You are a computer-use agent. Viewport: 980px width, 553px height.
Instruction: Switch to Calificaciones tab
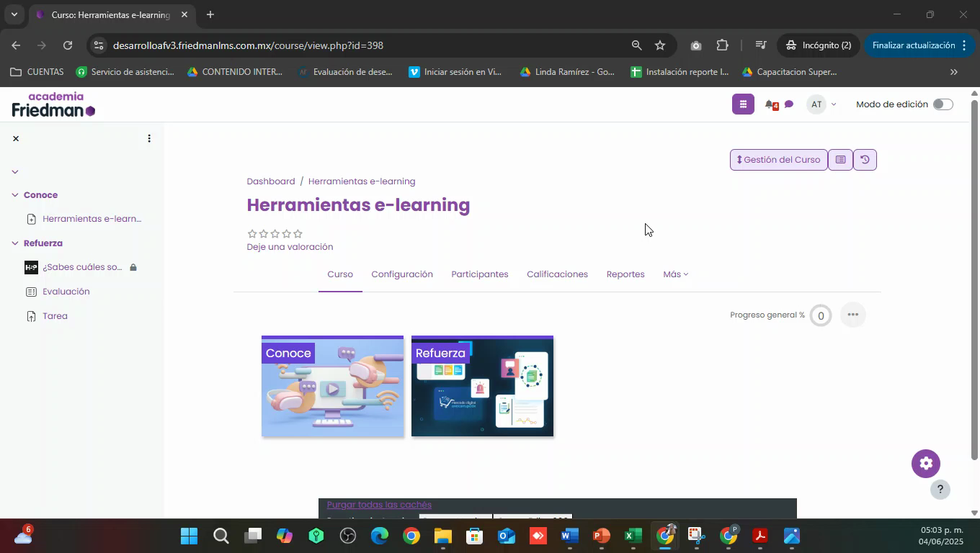557,274
